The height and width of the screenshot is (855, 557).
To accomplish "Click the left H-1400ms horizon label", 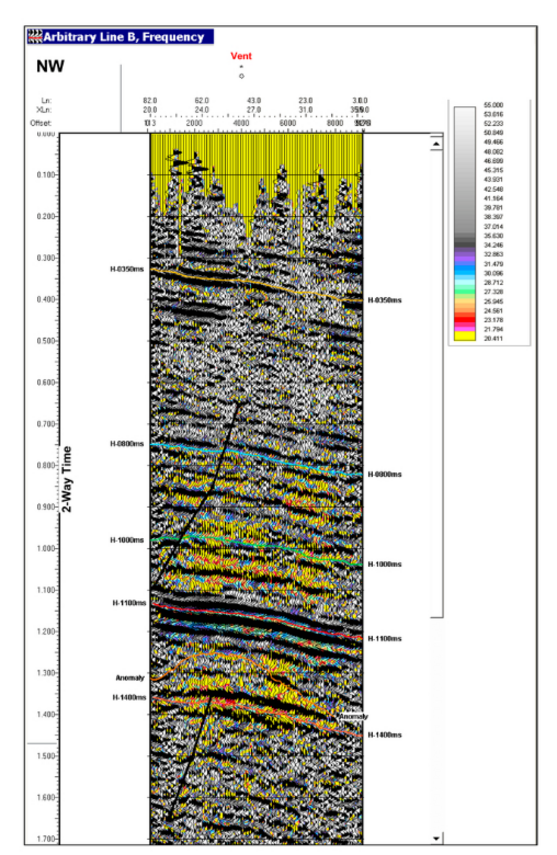I will [x=129, y=697].
